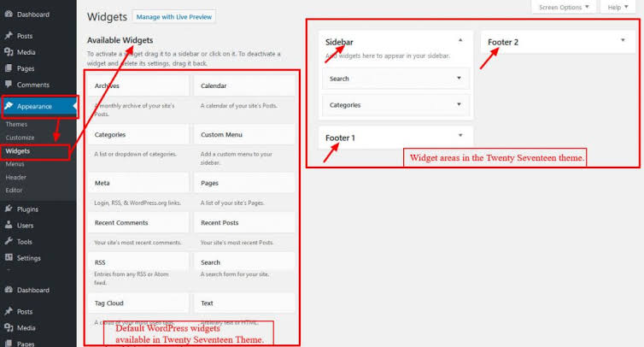Click the Plugins plug icon

point(9,209)
